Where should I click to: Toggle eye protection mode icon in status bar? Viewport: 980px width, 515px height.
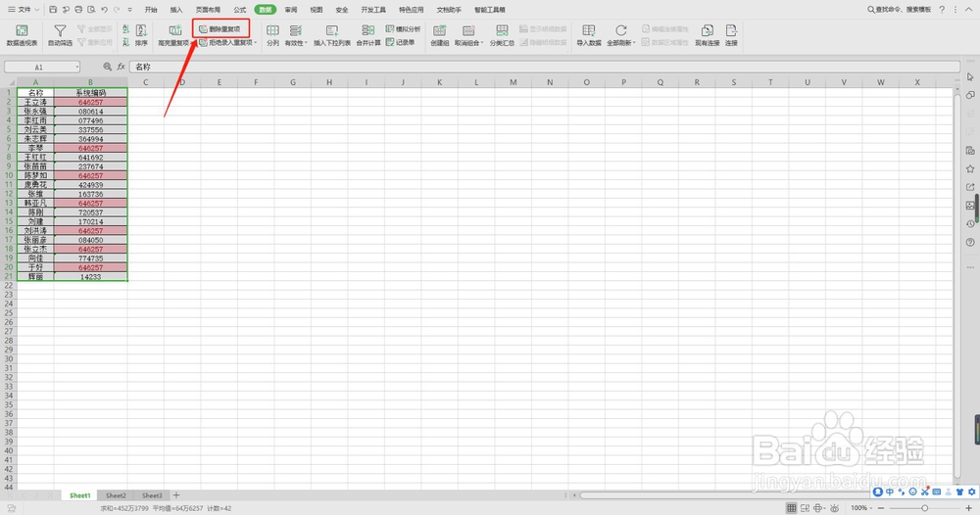click(x=834, y=508)
